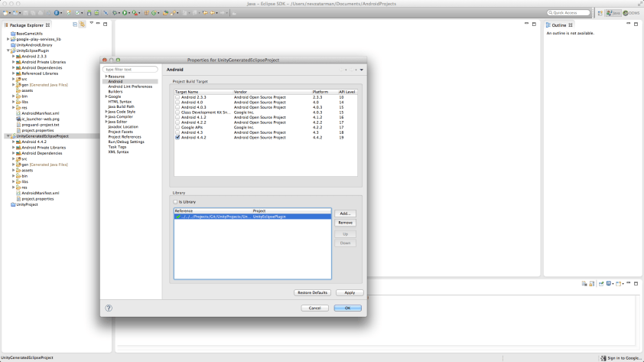The height and width of the screenshot is (362, 644).
Task: Toggle Link with Editor in Package Explorer
Action: coord(82,24)
